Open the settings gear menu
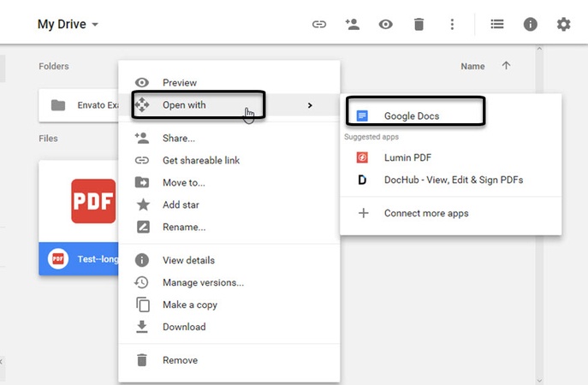588x385 pixels. coord(563,24)
